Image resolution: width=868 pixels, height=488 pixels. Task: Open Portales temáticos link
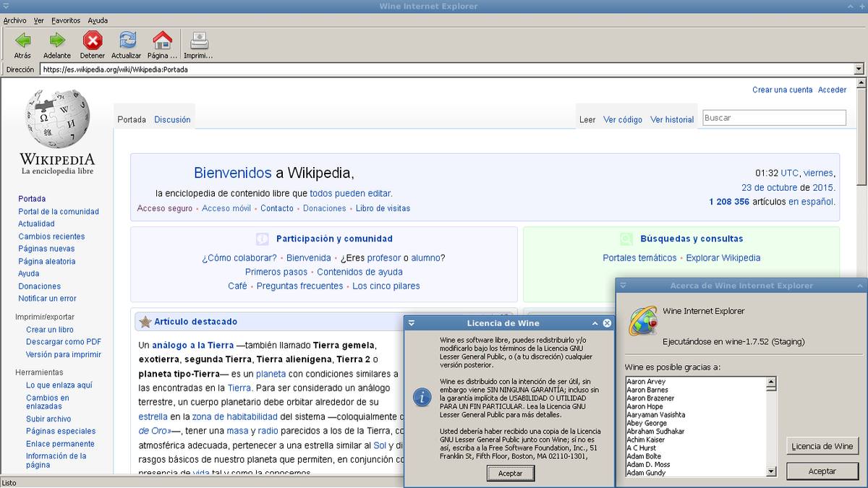point(639,258)
